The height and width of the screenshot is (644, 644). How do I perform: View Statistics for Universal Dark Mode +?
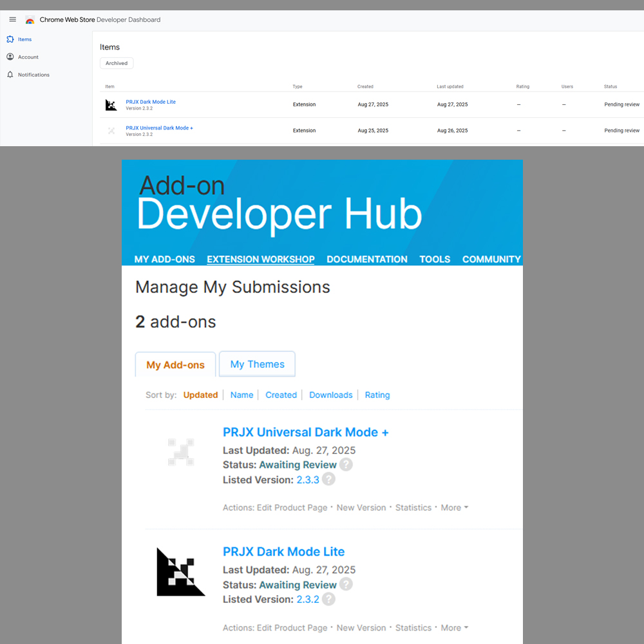tap(413, 507)
